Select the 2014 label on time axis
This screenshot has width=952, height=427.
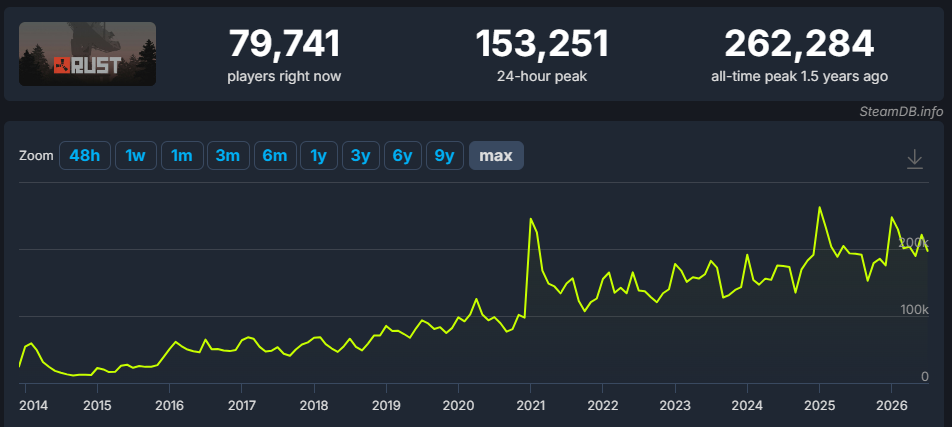pos(34,405)
